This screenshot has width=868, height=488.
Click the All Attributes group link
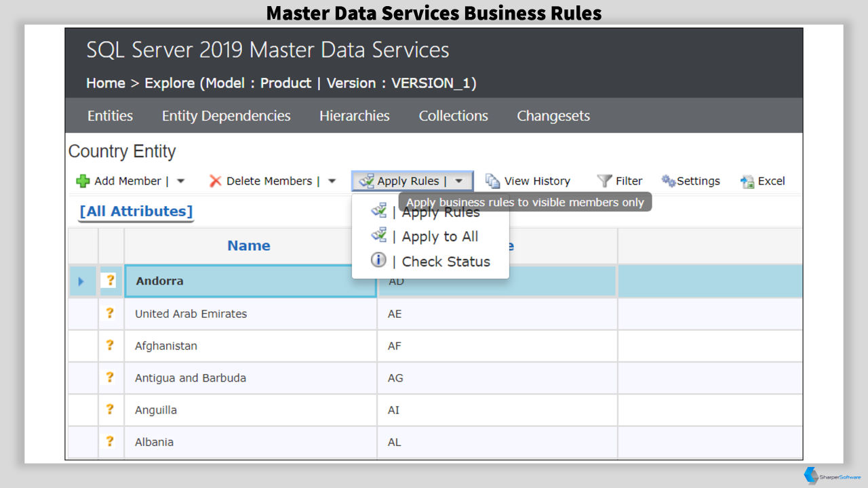coord(136,211)
